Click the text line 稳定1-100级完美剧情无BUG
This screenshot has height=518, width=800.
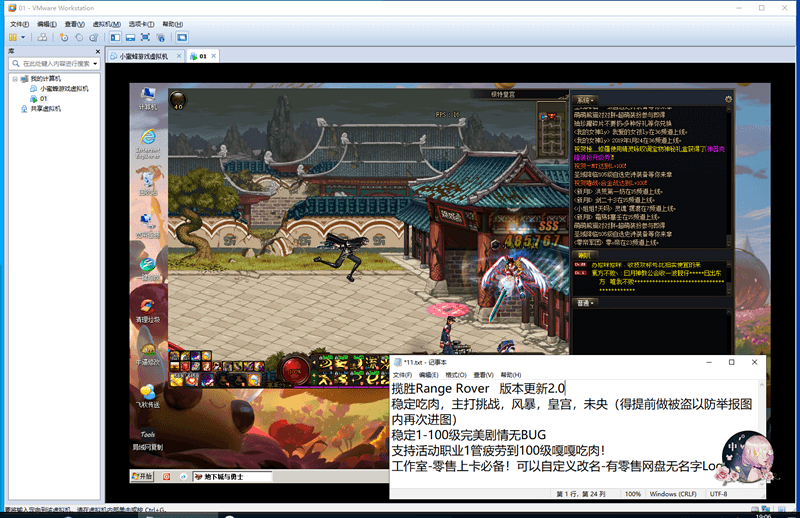pos(468,435)
